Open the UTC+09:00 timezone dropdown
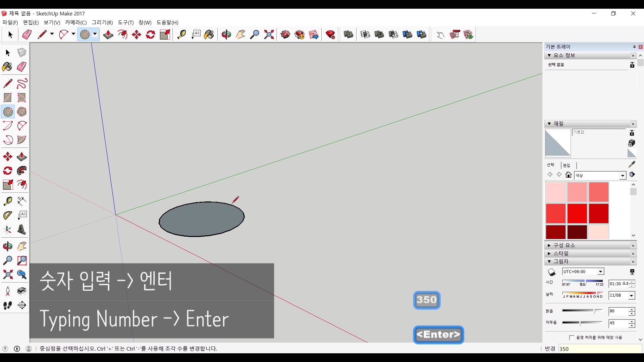644x362 pixels. (x=601, y=272)
